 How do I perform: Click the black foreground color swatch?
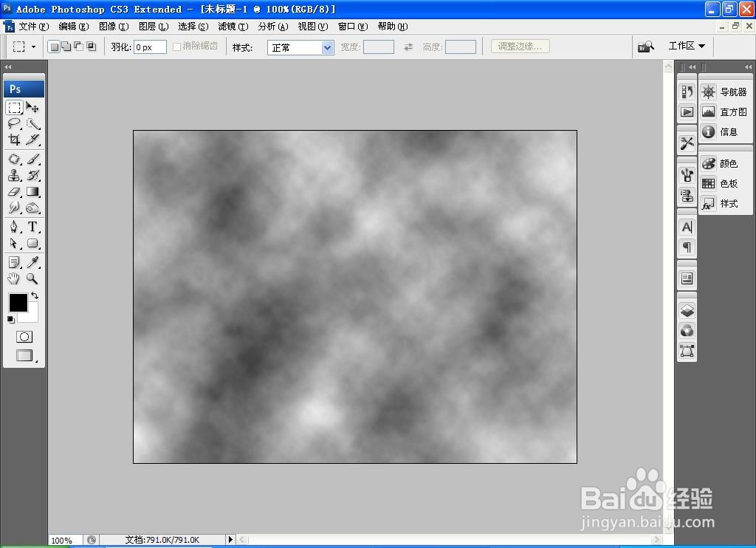[18, 303]
